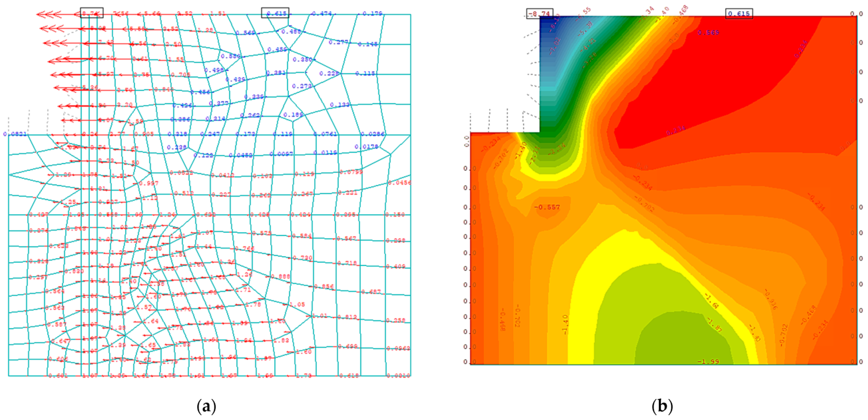Click the boxed -8.74 label in contour plot

(539, 14)
